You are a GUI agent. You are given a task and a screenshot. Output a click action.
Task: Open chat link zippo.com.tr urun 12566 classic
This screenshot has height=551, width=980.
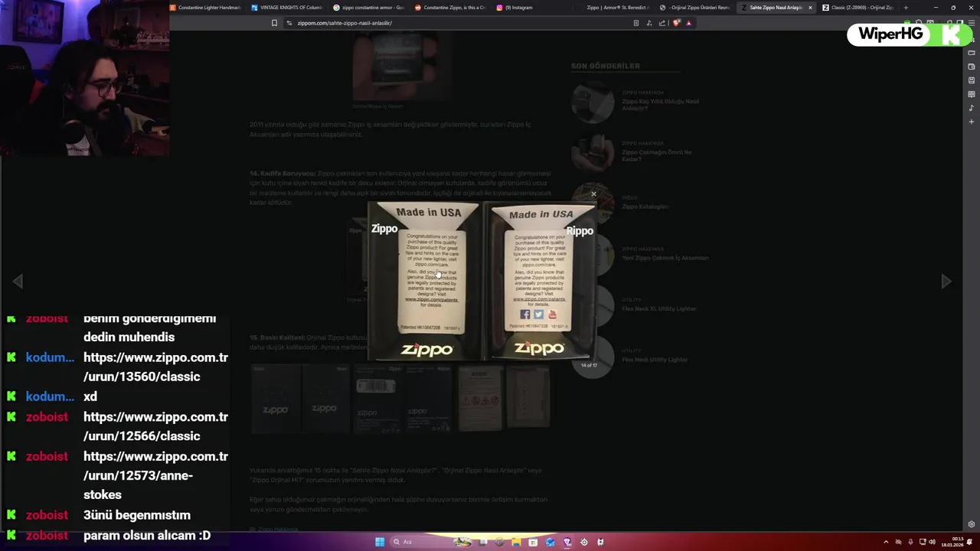click(x=155, y=426)
